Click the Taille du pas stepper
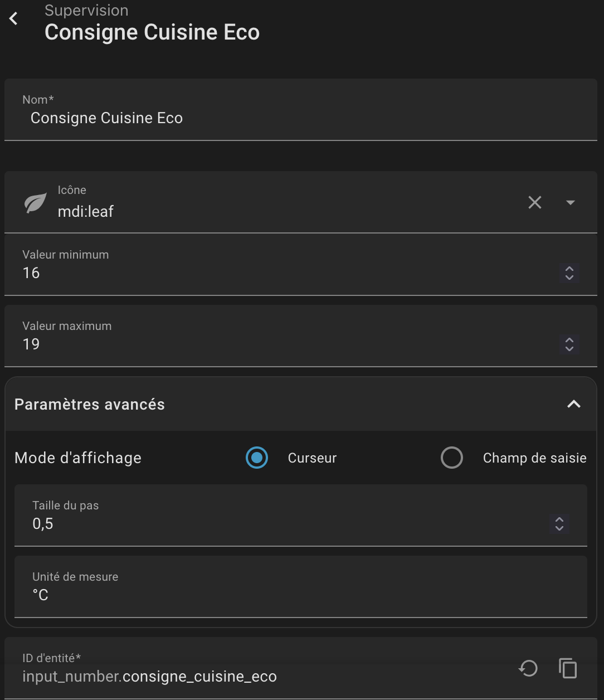 [x=559, y=524]
